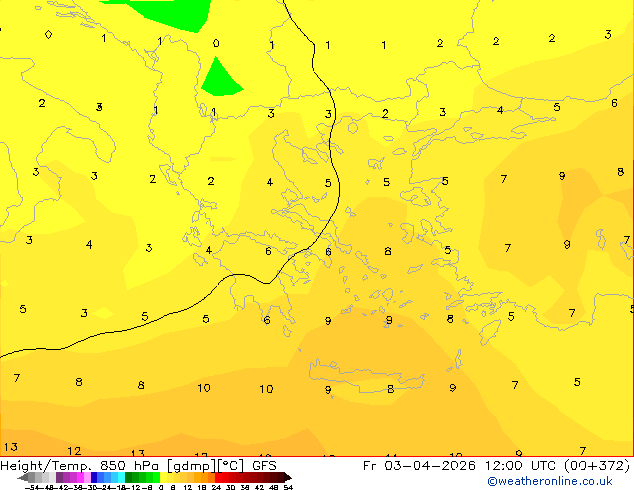Image resolution: width=634 pixels, height=490 pixels.
Task: Select the dark blue legend swatch
Action: tap(94, 477)
